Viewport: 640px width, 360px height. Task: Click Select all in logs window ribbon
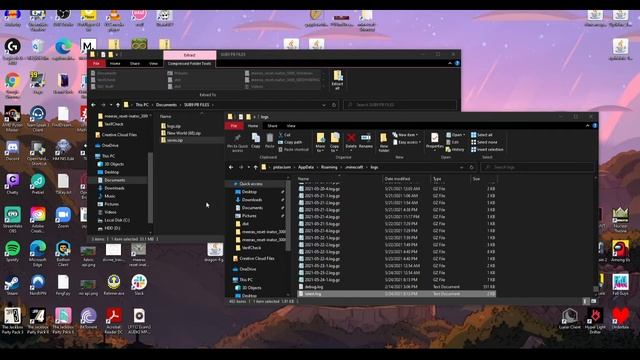tap(482, 135)
